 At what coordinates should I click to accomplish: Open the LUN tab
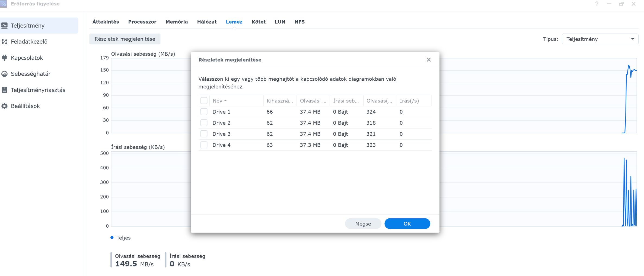coord(280,22)
